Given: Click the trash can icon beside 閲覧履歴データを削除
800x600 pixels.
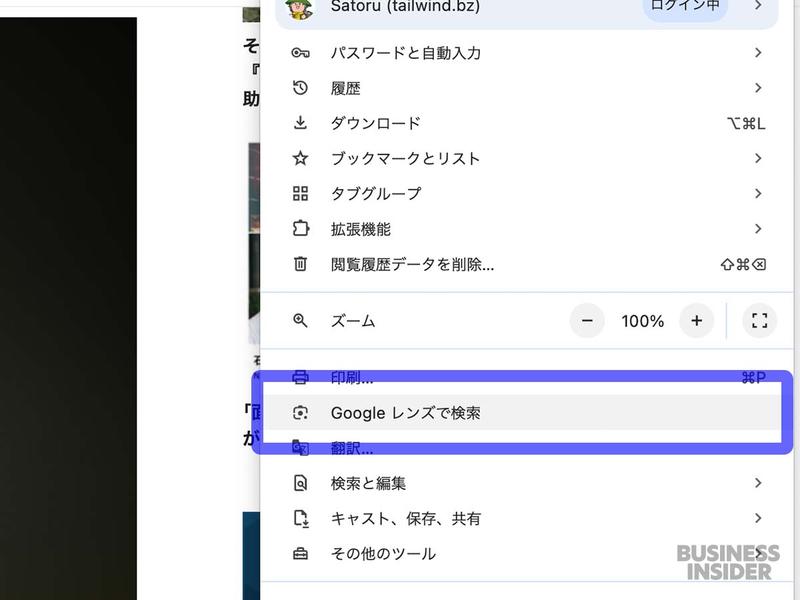Looking at the screenshot, I should (x=300, y=264).
